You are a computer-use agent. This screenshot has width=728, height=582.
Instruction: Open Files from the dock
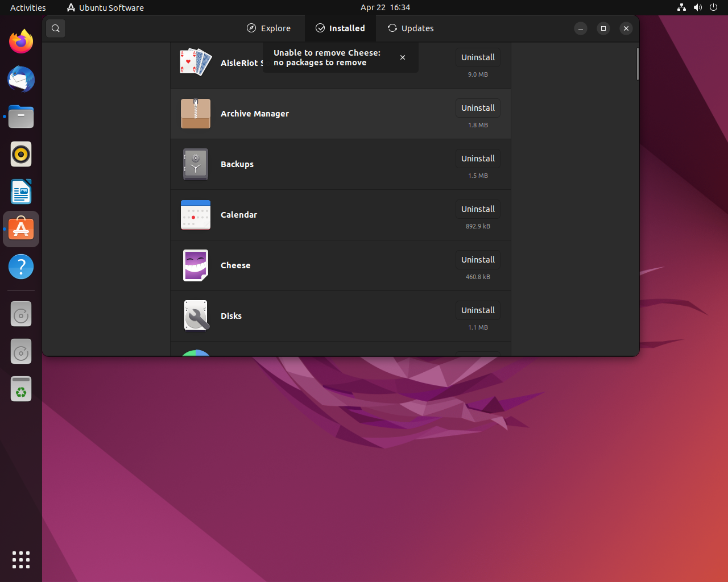pos(21,117)
